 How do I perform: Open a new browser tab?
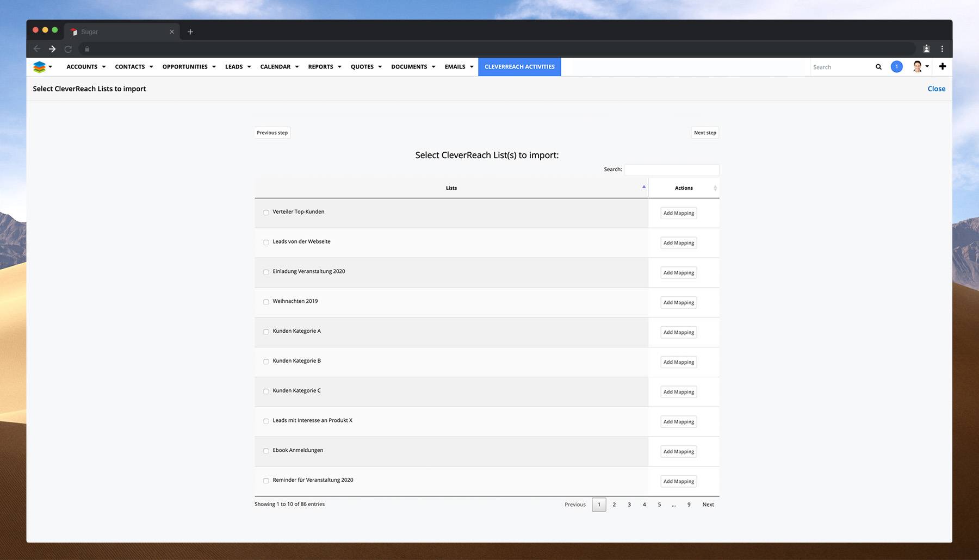pos(190,32)
